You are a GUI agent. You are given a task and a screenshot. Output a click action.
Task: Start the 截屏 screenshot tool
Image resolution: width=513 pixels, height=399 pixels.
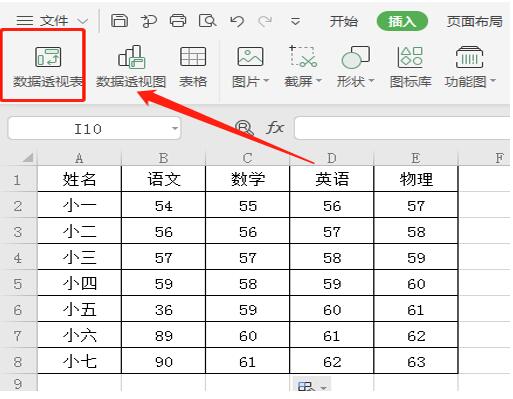click(303, 67)
